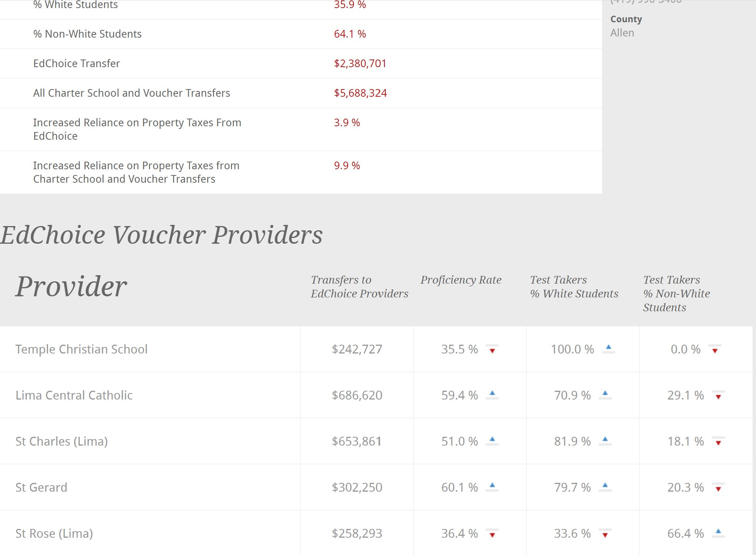Click the 9.9 % property tax reliance value
Image resolution: width=756 pixels, height=555 pixels.
[x=347, y=165]
